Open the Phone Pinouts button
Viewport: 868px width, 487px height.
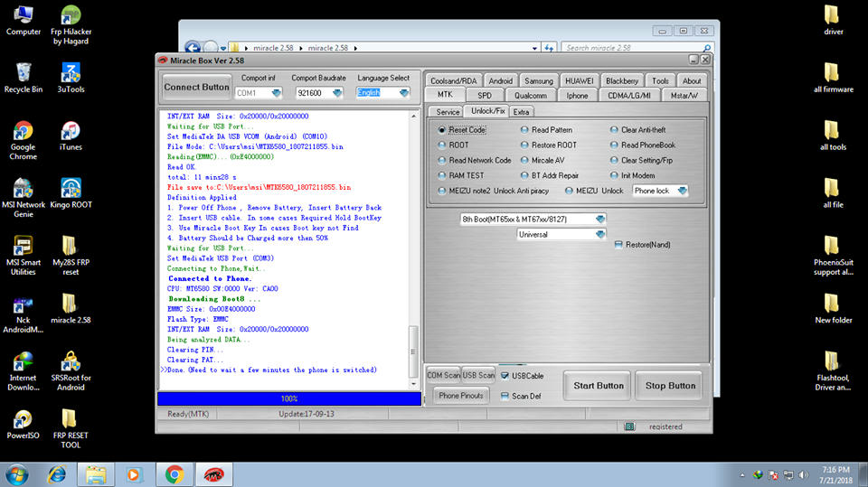coord(460,396)
